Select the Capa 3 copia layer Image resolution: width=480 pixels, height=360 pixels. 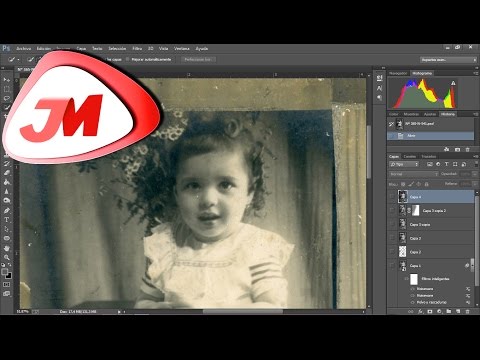[x=431, y=224]
